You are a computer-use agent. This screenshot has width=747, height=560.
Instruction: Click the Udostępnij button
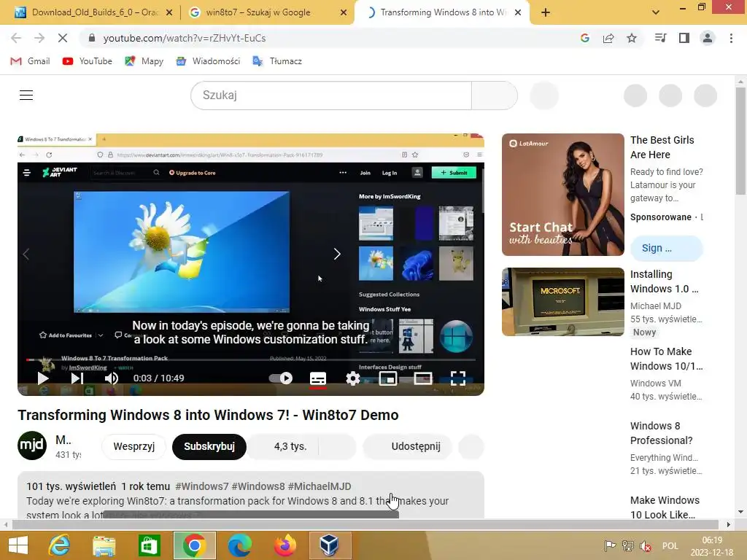(407, 447)
